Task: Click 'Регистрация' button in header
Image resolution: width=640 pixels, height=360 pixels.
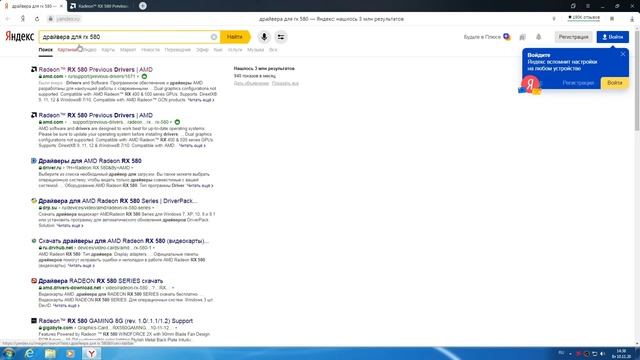Action: click(573, 37)
